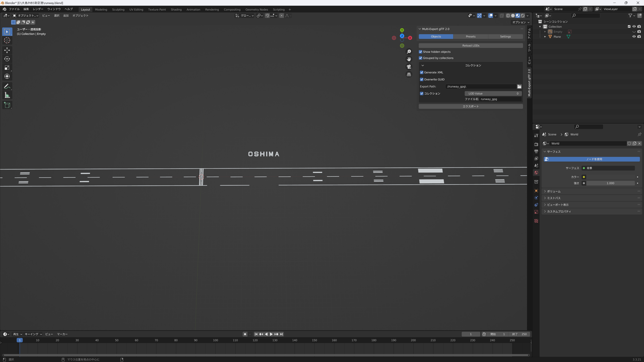644x362 pixels.
Task: Select the Cursor tool in the left toolbar
Action: point(7,40)
